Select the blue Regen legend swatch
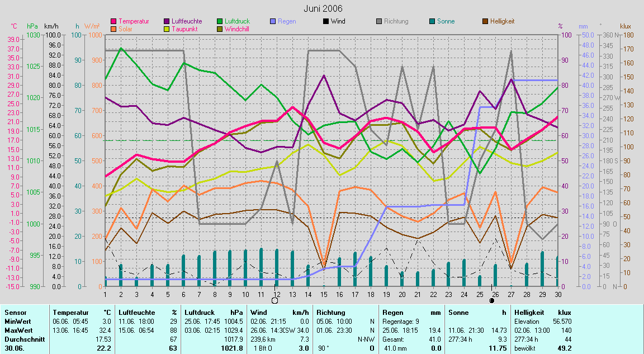 click(273, 21)
